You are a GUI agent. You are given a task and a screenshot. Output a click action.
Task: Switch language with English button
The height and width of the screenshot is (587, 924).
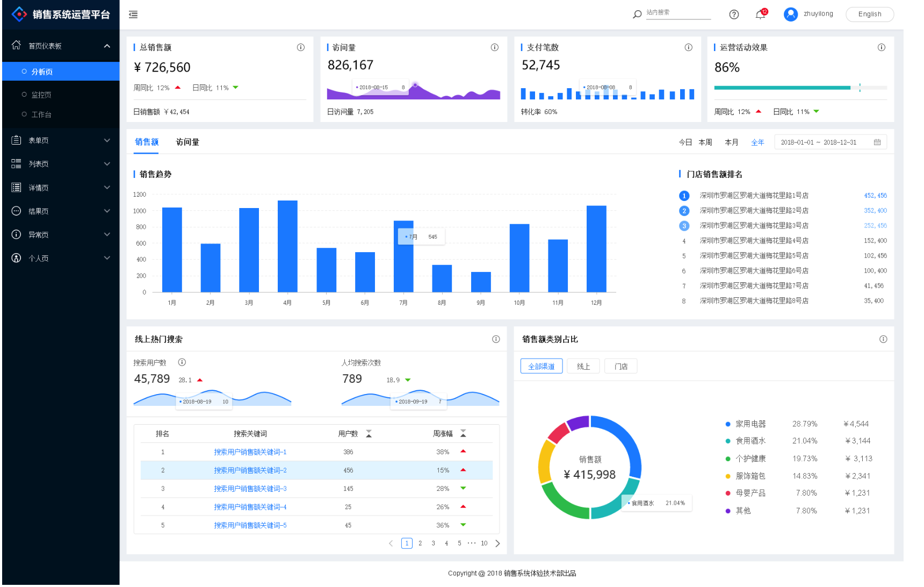point(870,15)
